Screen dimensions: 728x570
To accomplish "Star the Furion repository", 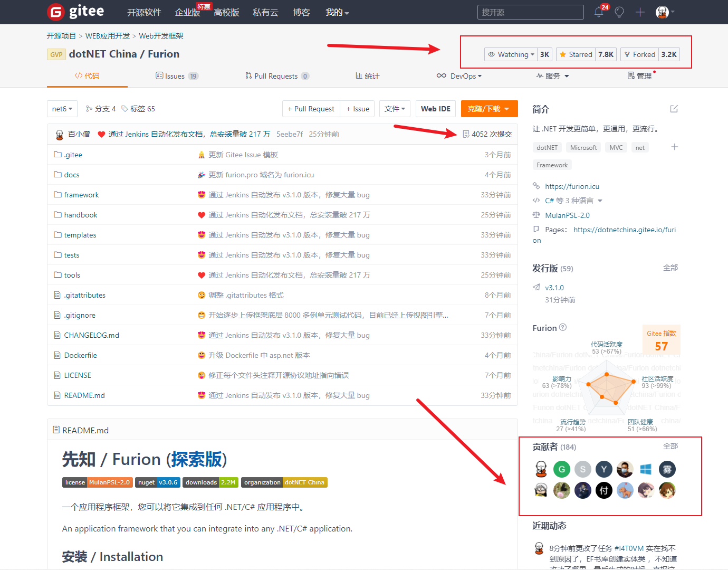I will (x=576, y=54).
